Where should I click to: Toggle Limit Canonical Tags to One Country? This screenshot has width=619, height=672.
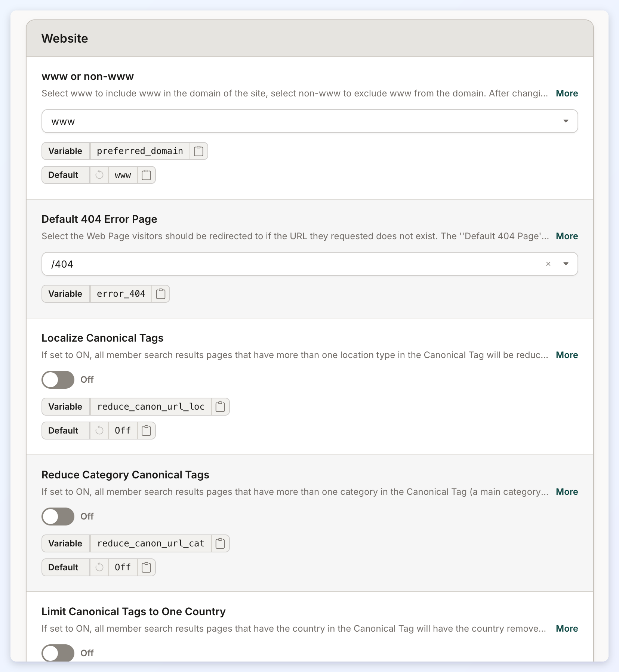[x=58, y=653]
